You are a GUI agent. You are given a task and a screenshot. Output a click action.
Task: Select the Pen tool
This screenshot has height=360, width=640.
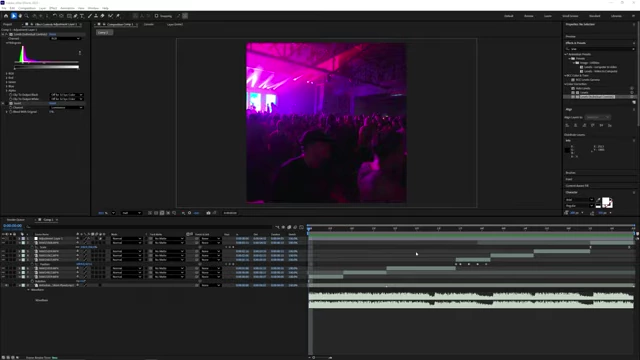(76, 16)
